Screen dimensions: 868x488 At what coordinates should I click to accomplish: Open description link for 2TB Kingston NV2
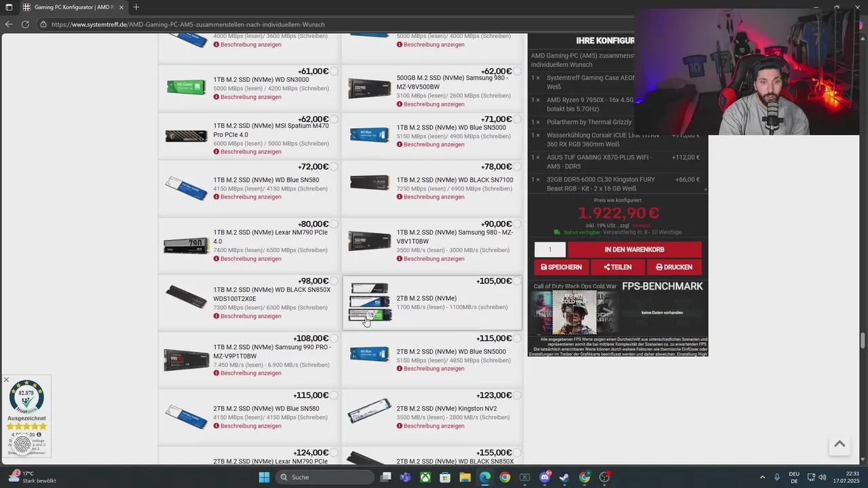coord(431,426)
